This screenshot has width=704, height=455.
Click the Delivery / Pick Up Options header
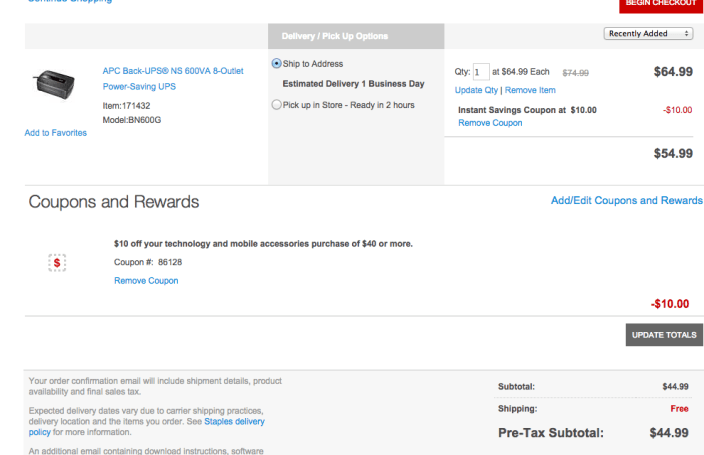(x=334, y=37)
